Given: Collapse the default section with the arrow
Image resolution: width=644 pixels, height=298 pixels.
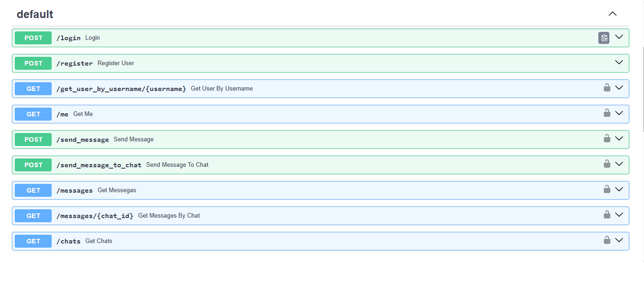Looking at the screenshot, I should [613, 14].
